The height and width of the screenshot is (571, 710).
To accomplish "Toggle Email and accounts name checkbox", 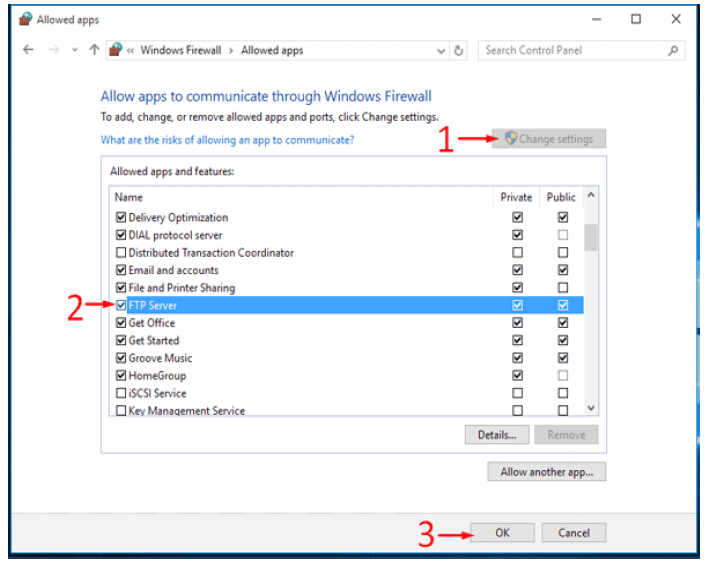I will (121, 270).
